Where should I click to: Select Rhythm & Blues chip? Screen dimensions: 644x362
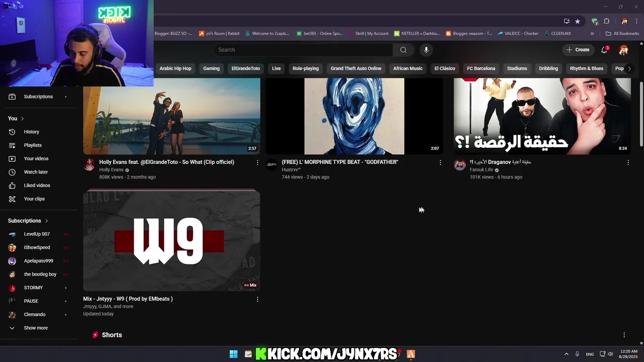pyautogui.click(x=586, y=68)
